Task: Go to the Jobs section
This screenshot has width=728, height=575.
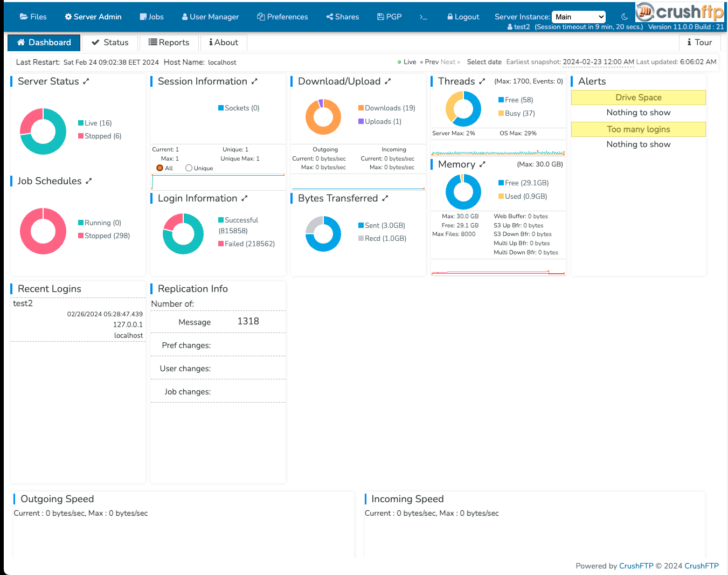Action: [152, 17]
